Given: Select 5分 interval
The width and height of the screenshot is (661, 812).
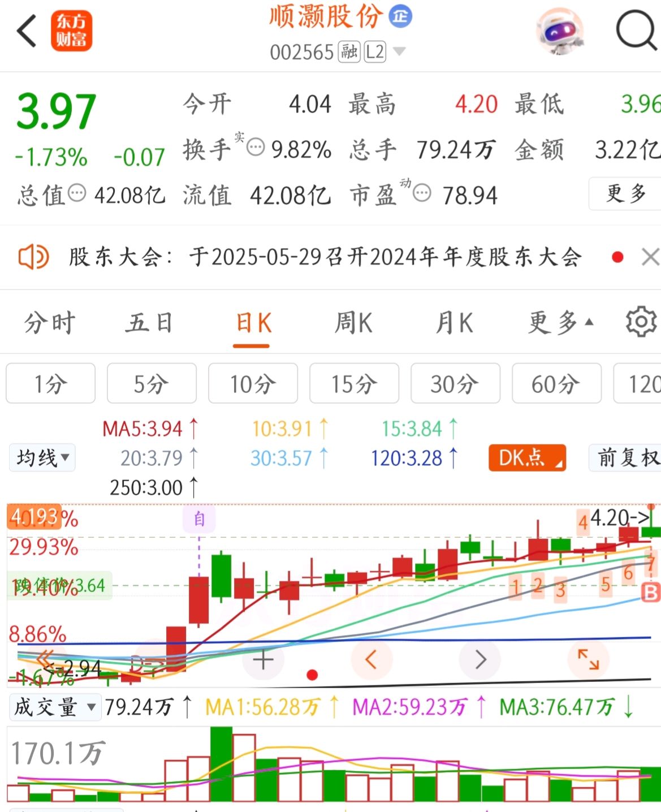Looking at the screenshot, I should [x=152, y=383].
